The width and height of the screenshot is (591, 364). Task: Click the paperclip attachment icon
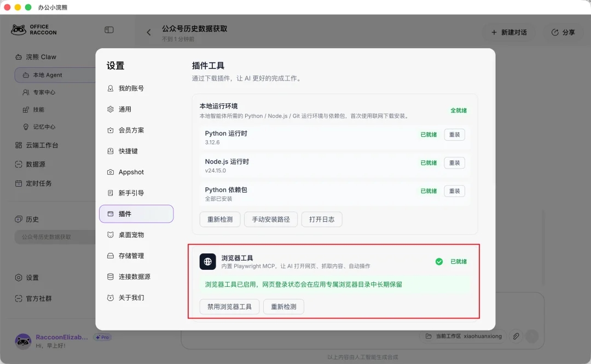(516, 336)
